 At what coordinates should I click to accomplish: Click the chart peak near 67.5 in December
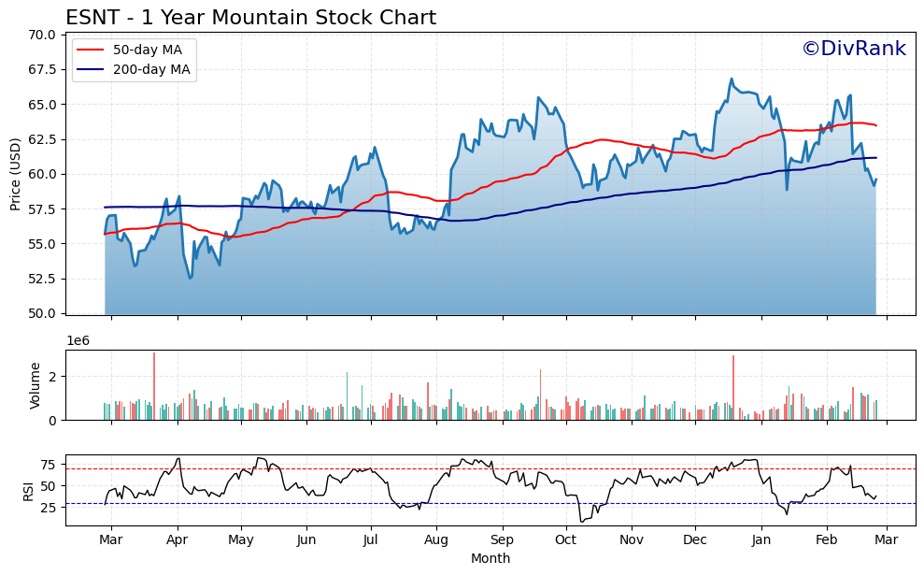pos(732,79)
